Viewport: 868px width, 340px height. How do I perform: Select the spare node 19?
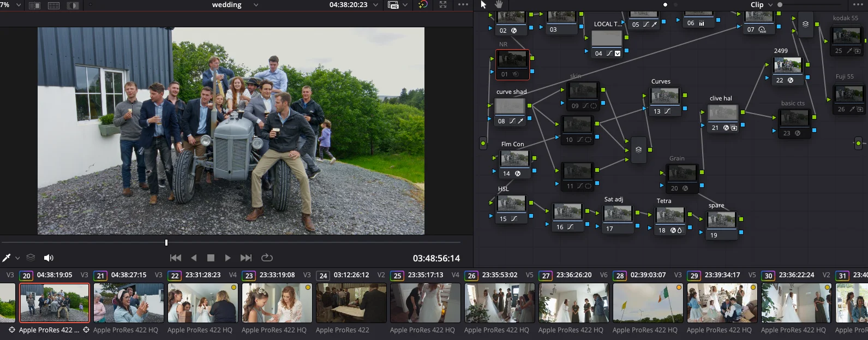[721, 225]
